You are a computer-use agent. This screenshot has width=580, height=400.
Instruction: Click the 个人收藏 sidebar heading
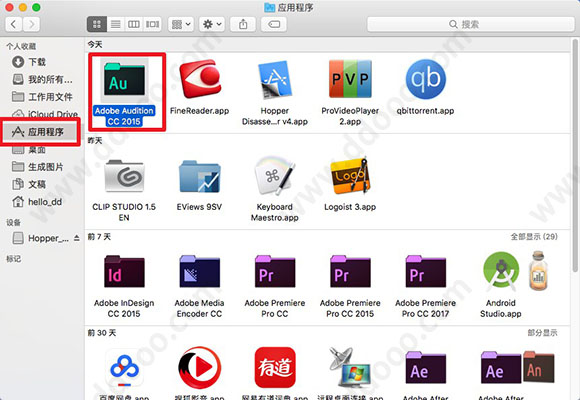(21, 46)
